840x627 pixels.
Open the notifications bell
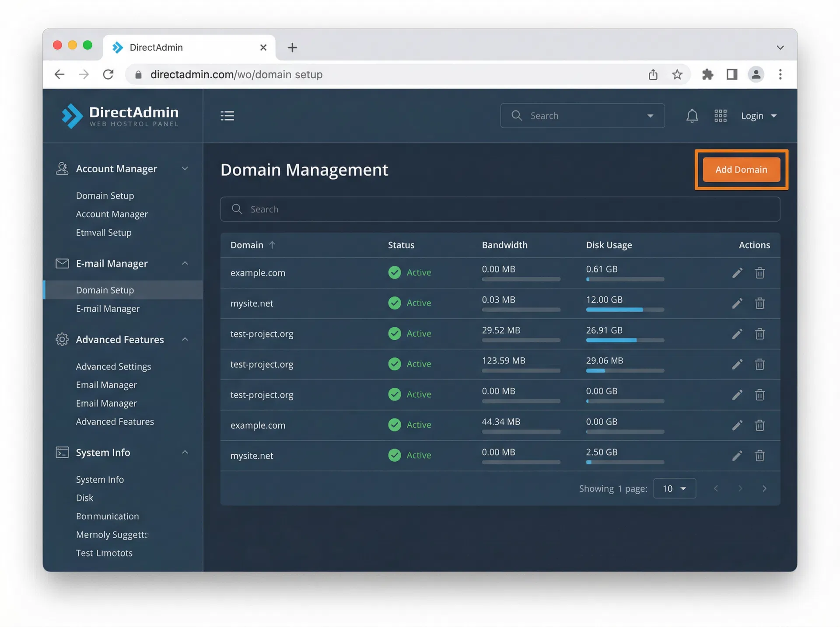coord(692,116)
